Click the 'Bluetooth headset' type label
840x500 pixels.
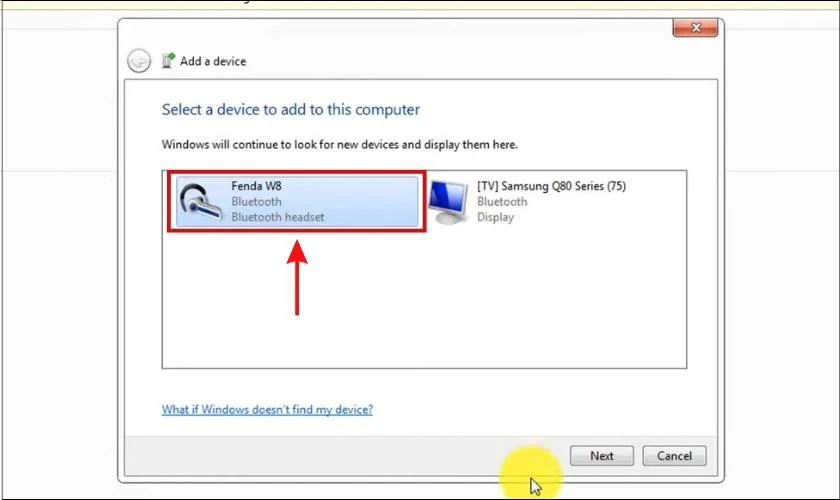tap(278, 217)
